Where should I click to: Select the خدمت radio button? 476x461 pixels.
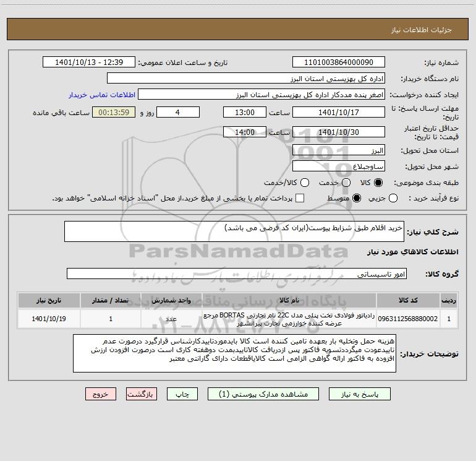pos(346,183)
